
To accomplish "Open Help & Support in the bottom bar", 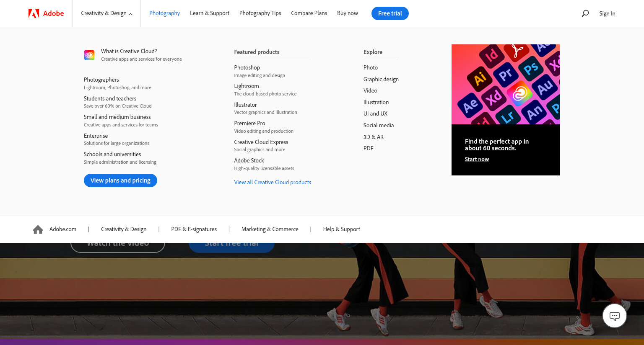I will [x=342, y=229].
